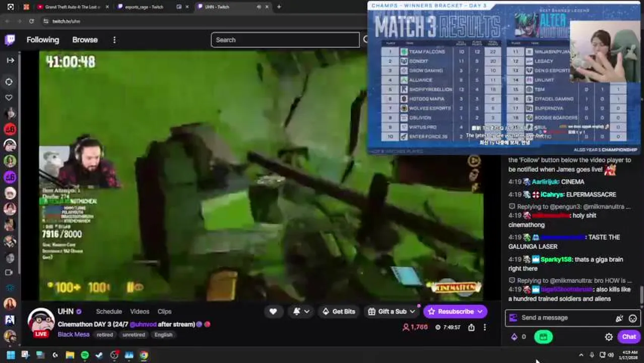
Task: Open a new browser tab
Action: pos(279,7)
